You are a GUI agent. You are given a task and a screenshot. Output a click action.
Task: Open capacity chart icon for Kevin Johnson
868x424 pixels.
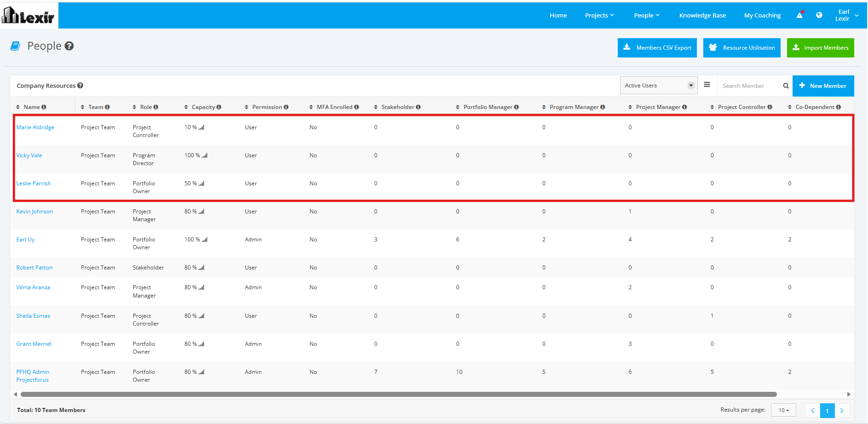pyautogui.click(x=201, y=212)
